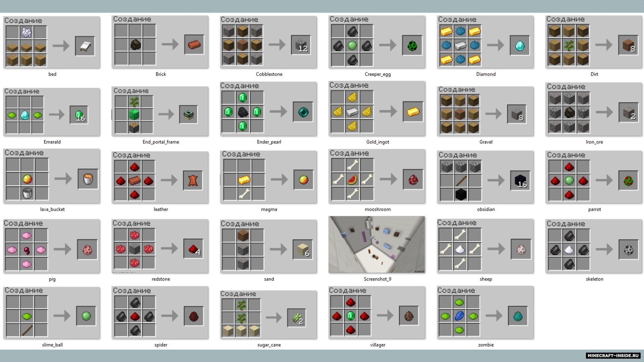Select the Iron ore result stack of 2

[629, 112]
